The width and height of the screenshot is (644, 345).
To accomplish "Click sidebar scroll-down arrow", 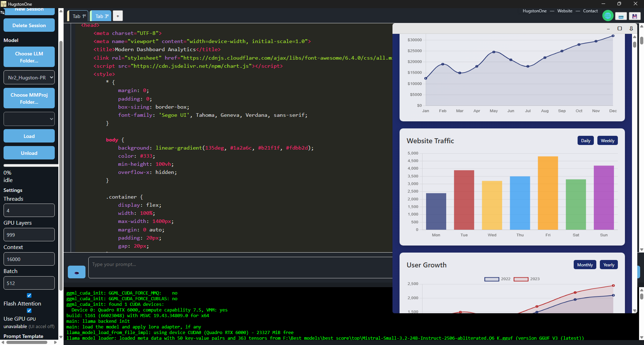I will [x=61, y=337].
